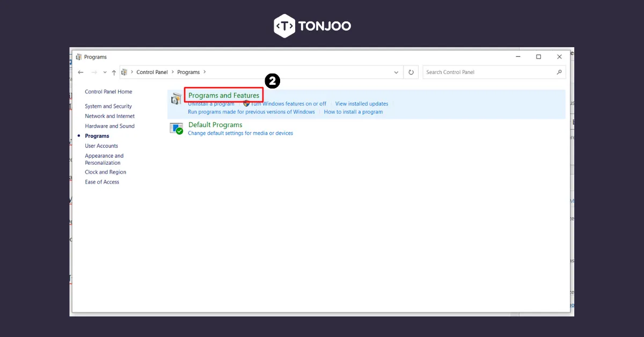The height and width of the screenshot is (337, 644).
Task: Click the Up arrow to navigate to Control Panel
Action: click(114, 72)
